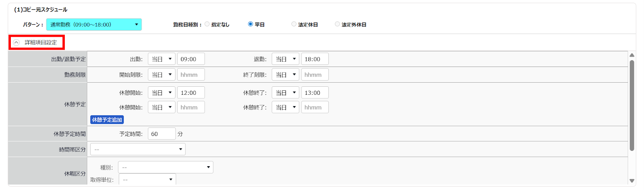Image resolution: width=644 pixels, height=190 pixels.
Task: Open the day dropdown beside 休憩開始 12:00
Action: (161, 92)
